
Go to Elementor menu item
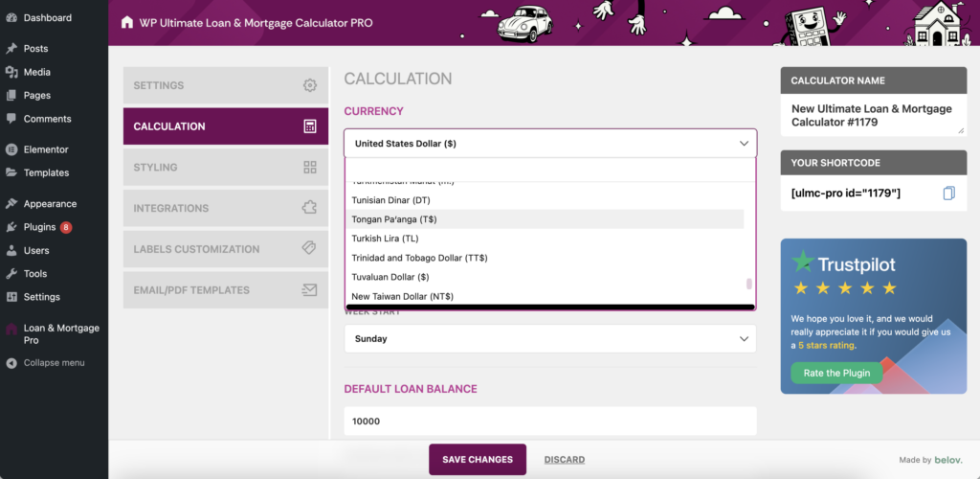45,149
